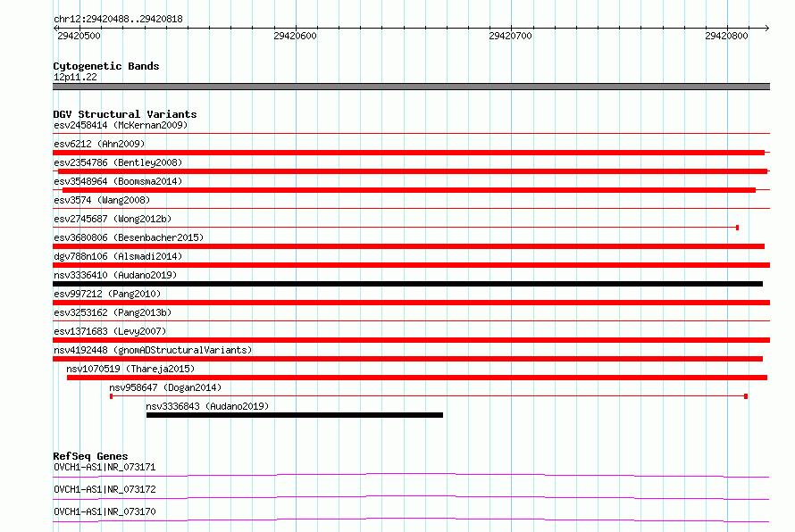Open transcript OVCH1-AS1|NR_073172

point(105,489)
